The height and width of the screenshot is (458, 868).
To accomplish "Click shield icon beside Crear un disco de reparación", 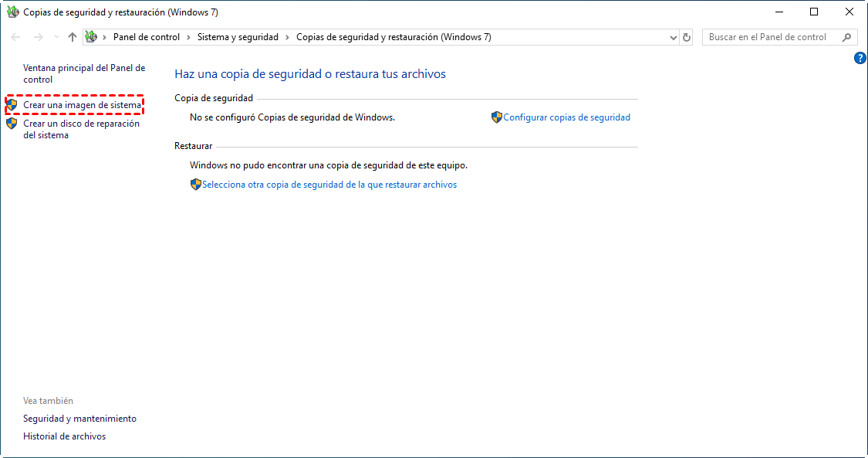I will pyautogui.click(x=12, y=124).
